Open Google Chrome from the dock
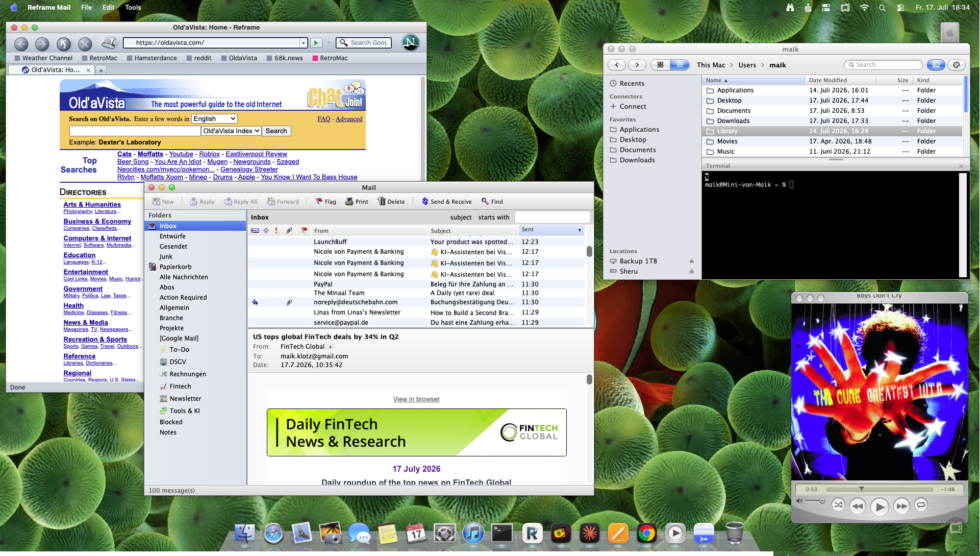Screen dimensions: 980x556 click(x=646, y=534)
